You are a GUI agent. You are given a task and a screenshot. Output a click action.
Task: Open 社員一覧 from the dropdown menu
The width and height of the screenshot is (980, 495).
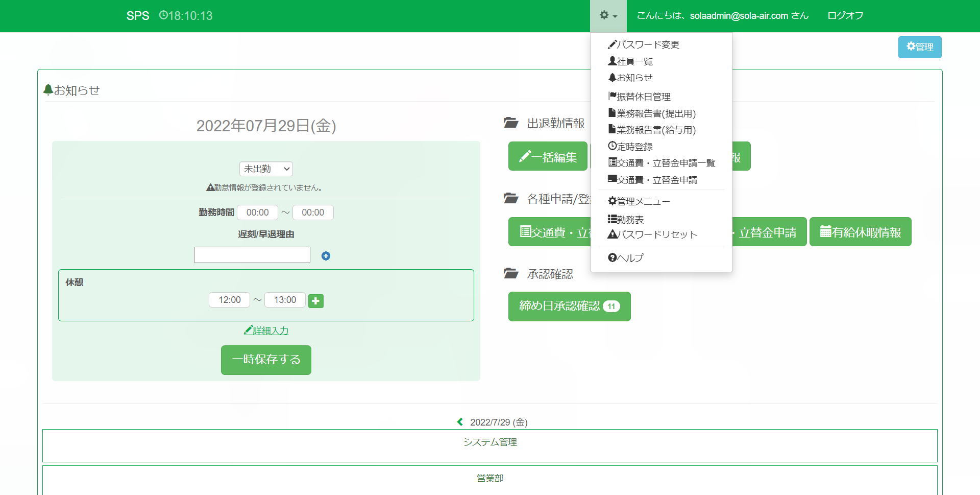point(631,61)
